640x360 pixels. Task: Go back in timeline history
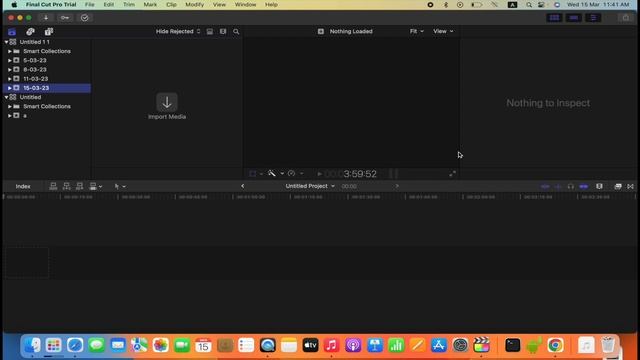click(x=242, y=186)
